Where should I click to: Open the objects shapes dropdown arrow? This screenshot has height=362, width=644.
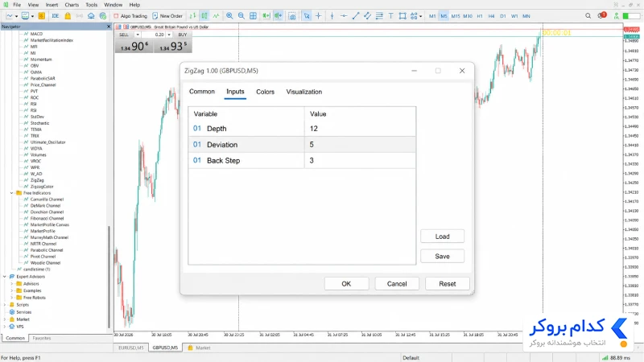pos(420,16)
